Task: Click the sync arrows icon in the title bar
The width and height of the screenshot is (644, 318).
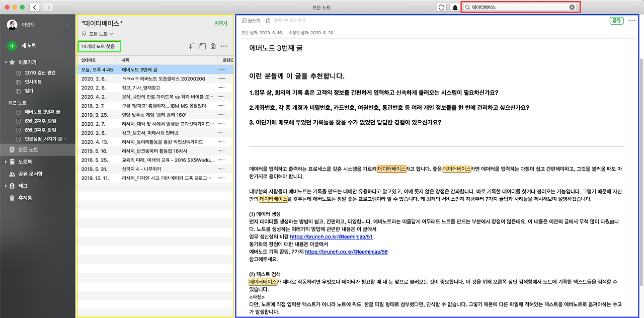Action: 442,8
